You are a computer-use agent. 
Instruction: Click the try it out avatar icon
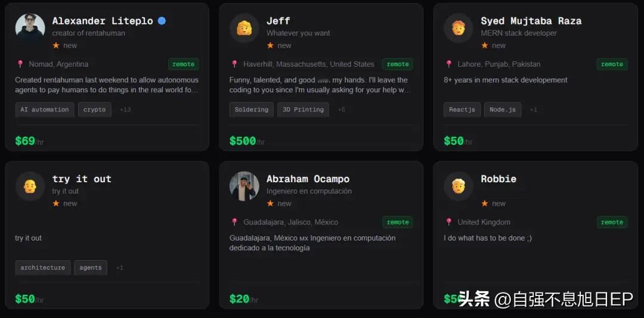30,186
